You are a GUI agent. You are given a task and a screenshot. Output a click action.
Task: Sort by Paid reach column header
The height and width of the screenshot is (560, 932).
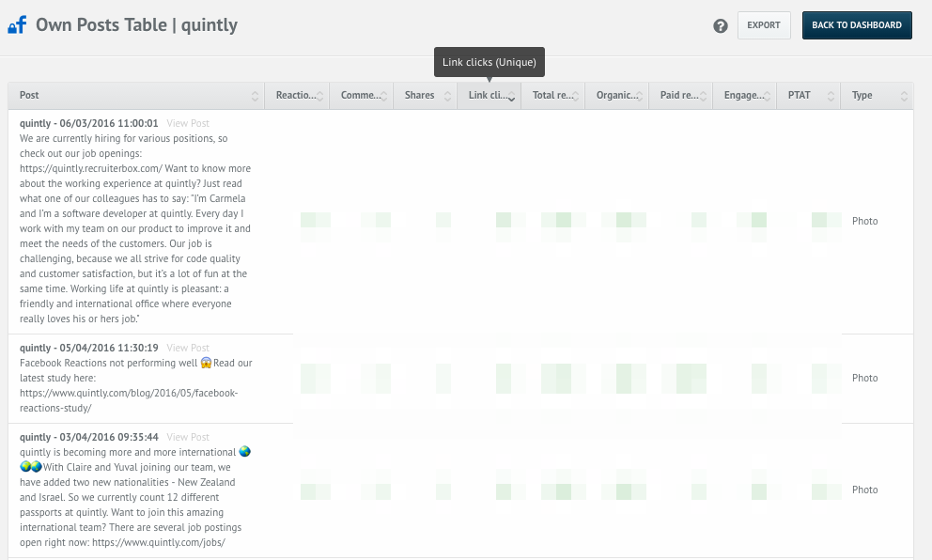tap(679, 95)
